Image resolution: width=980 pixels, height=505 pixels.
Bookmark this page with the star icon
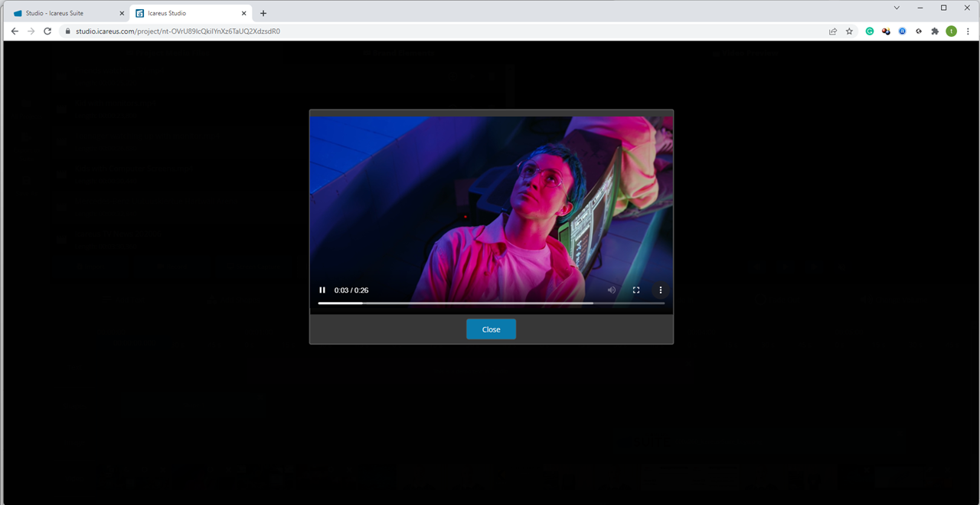pos(849,31)
